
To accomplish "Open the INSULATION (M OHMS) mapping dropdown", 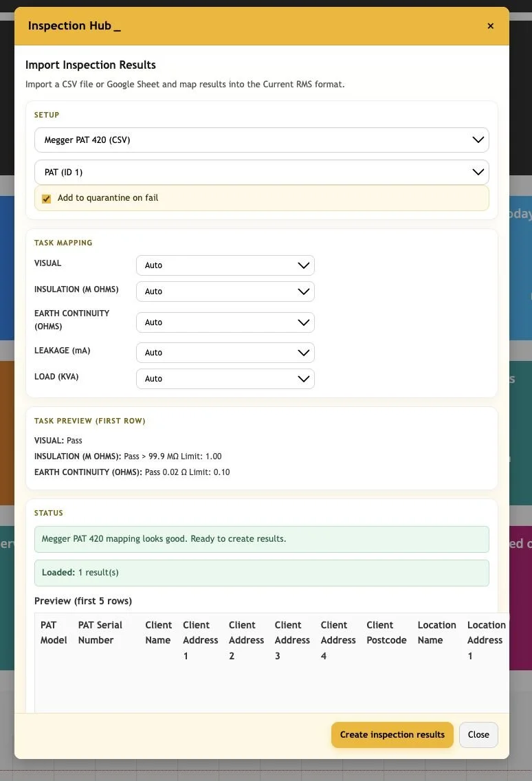I will (x=225, y=291).
